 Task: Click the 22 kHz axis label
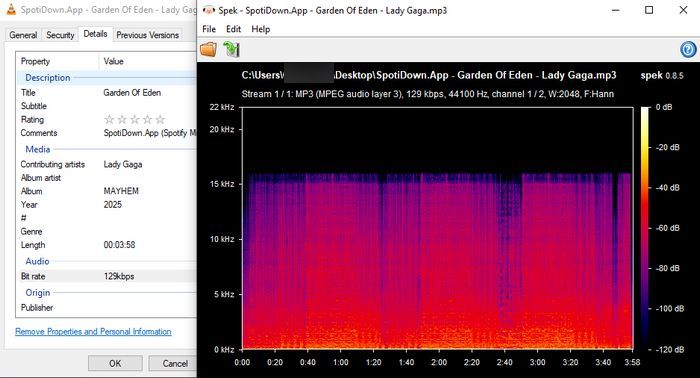click(222, 107)
